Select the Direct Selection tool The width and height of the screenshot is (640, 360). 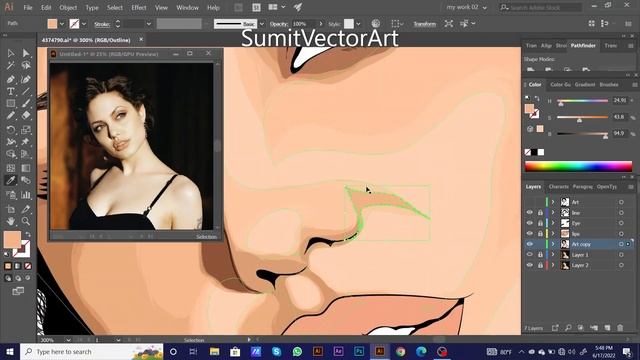click(x=26, y=53)
